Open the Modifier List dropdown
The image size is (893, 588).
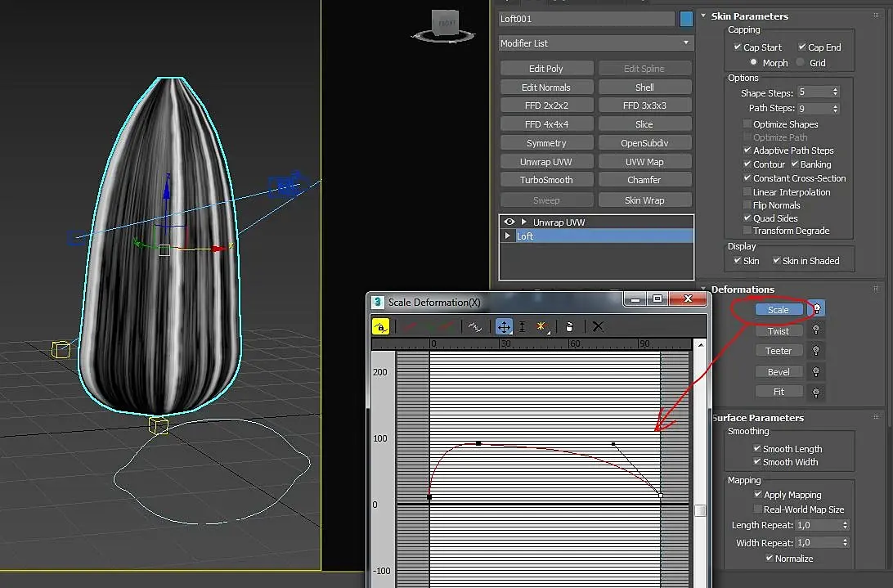point(596,43)
